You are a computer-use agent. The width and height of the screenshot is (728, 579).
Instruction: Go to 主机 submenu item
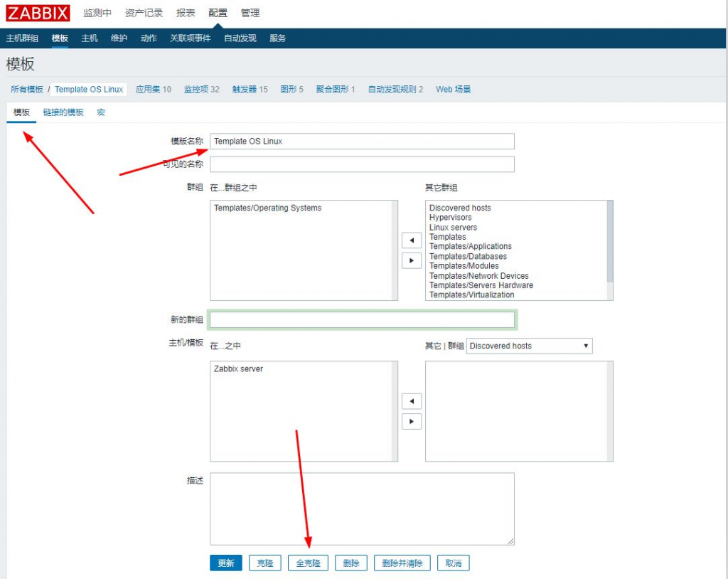90,38
